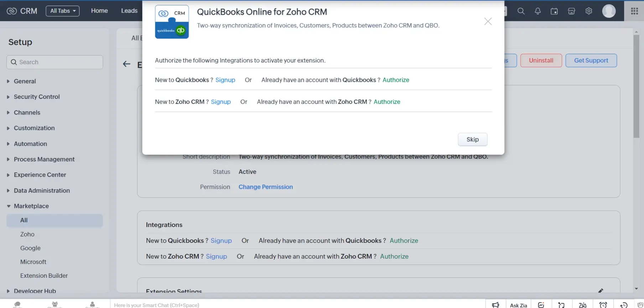The image size is (644, 308).
Task: Click Zoho CRM Signup link in dialog
Action: coord(221,102)
